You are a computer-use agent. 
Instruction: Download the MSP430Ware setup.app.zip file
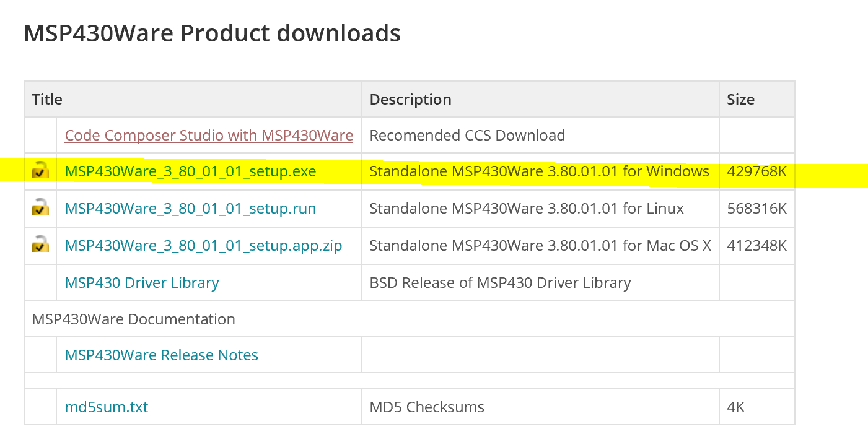pos(203,246)
